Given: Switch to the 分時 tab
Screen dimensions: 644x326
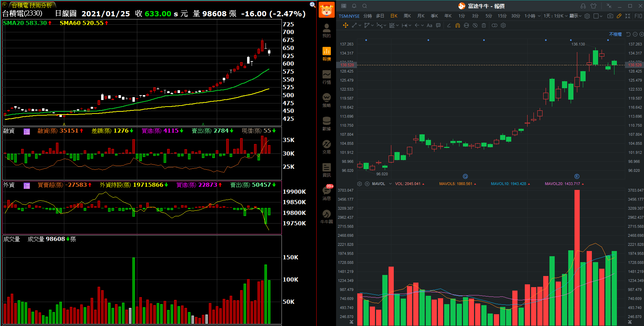Looking at the screenshot, I should click(368, 16).
